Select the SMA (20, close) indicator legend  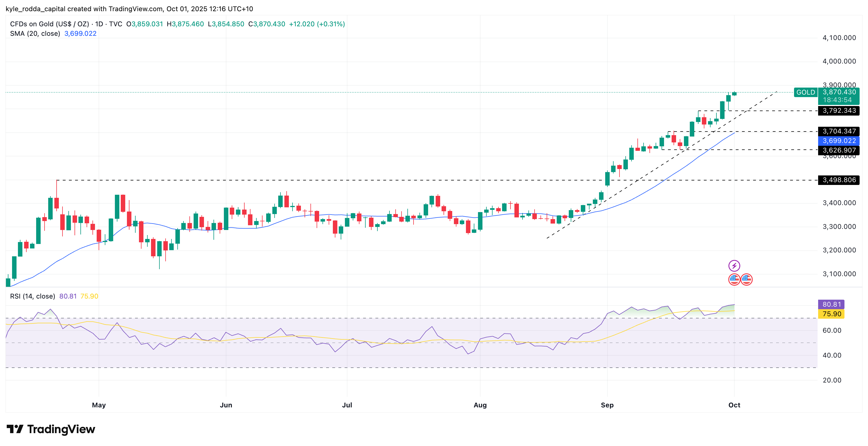(x=35, y=34)
